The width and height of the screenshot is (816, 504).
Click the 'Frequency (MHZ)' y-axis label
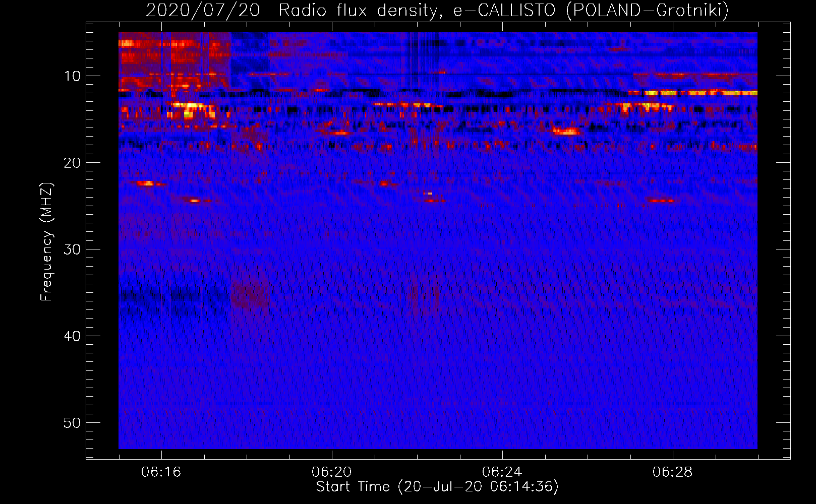46,242
